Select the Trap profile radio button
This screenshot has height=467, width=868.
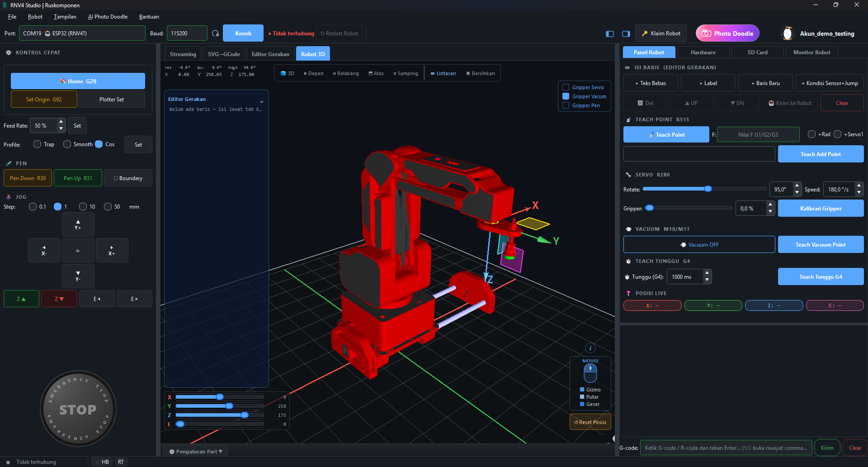click(x=37, y=144)
